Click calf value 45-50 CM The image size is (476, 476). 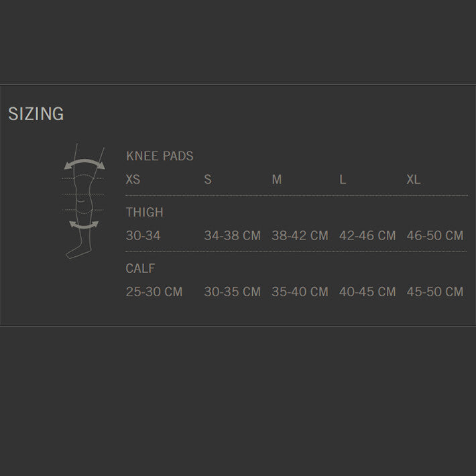point(435,292)
